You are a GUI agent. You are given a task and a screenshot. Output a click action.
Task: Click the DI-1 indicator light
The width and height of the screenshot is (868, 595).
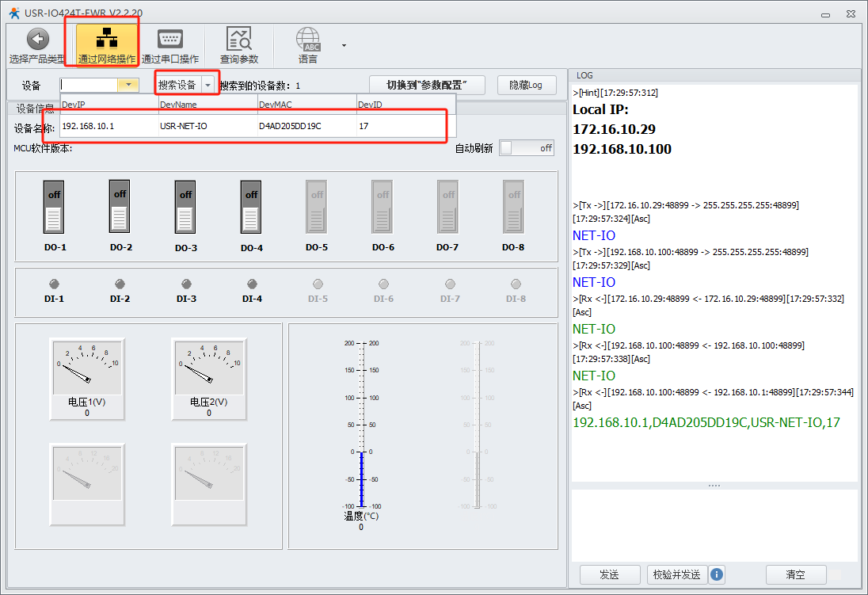[x=55, y=284]
